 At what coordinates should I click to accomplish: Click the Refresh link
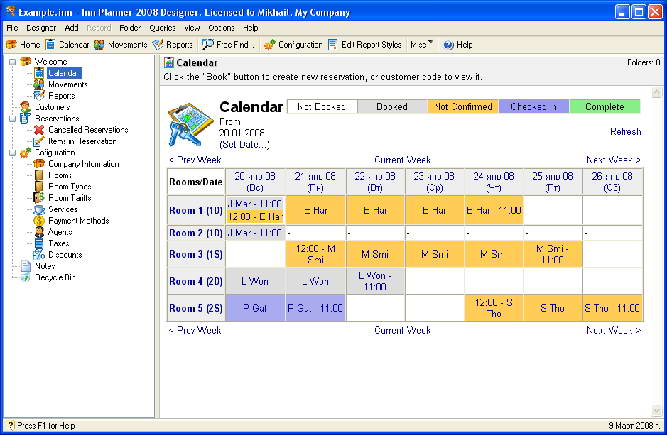pos(625,131)
